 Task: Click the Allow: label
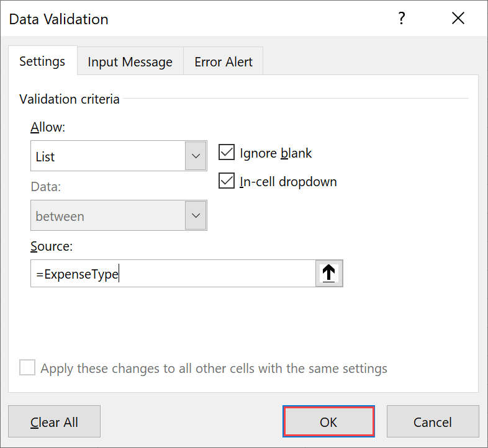tap(48, 127)
